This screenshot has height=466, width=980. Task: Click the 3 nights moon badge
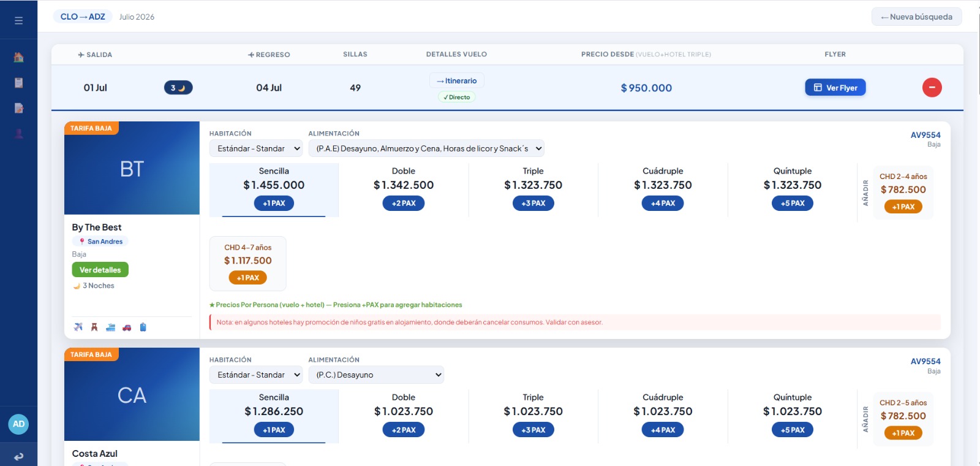point(178,88)
